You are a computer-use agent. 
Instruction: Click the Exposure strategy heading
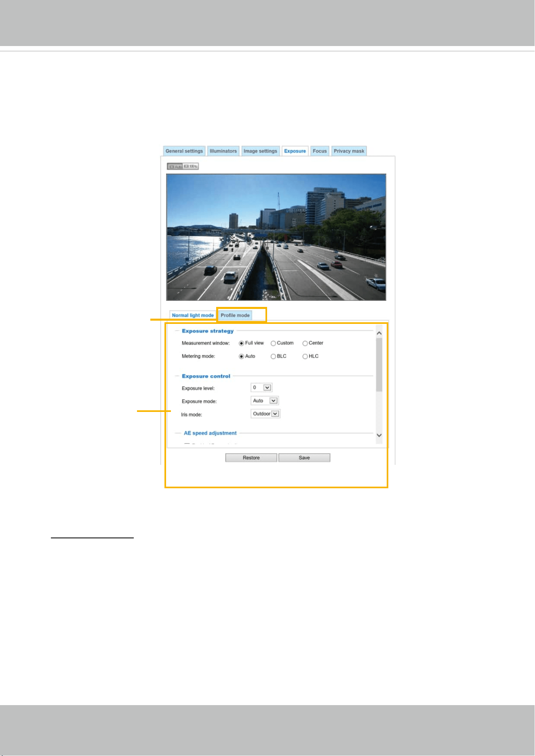[x=208, y=331]
